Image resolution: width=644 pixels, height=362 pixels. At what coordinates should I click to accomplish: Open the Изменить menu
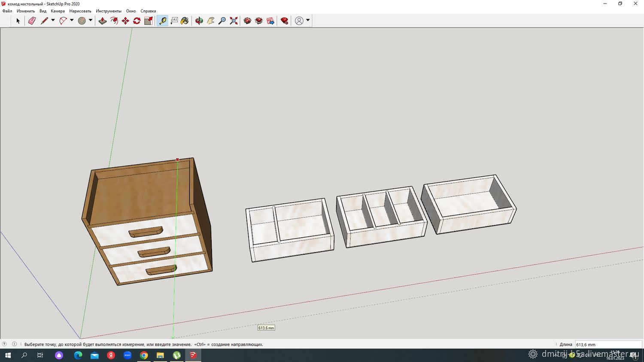[x=26, y=11]
